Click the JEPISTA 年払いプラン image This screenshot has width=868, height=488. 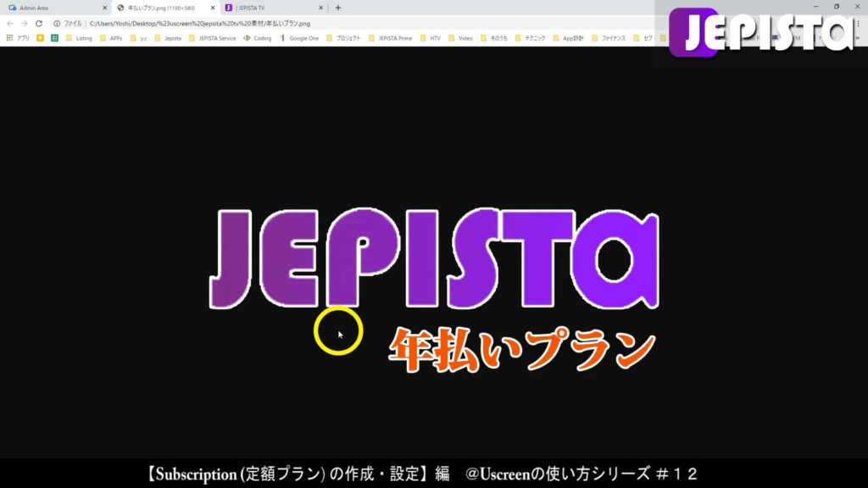pyautogui.click(x=434, y=289)
